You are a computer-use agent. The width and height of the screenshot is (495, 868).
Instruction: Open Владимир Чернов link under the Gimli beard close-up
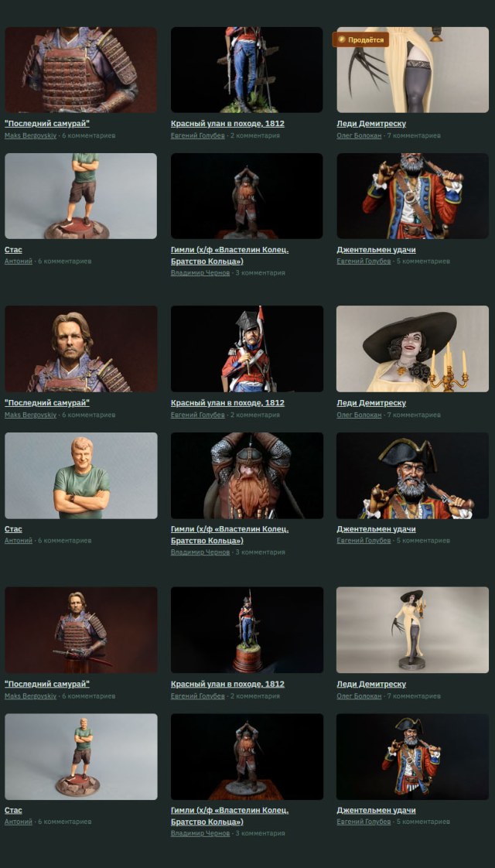(x=200, y=552)
